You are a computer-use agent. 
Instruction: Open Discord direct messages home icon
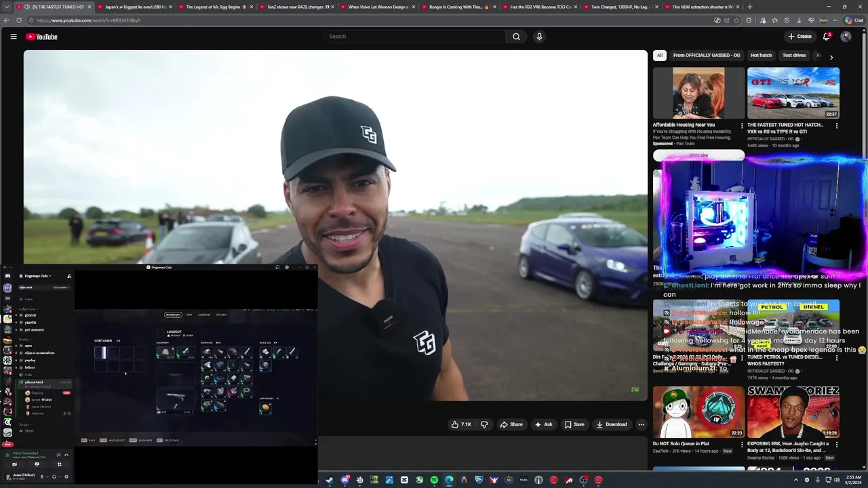pyautogui.click(x=7, y=276)
